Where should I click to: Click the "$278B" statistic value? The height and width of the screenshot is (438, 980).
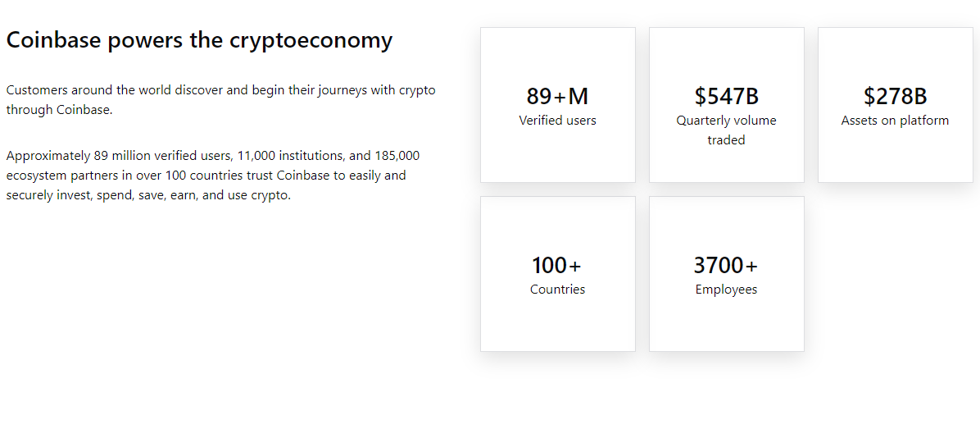pos(895,97)
